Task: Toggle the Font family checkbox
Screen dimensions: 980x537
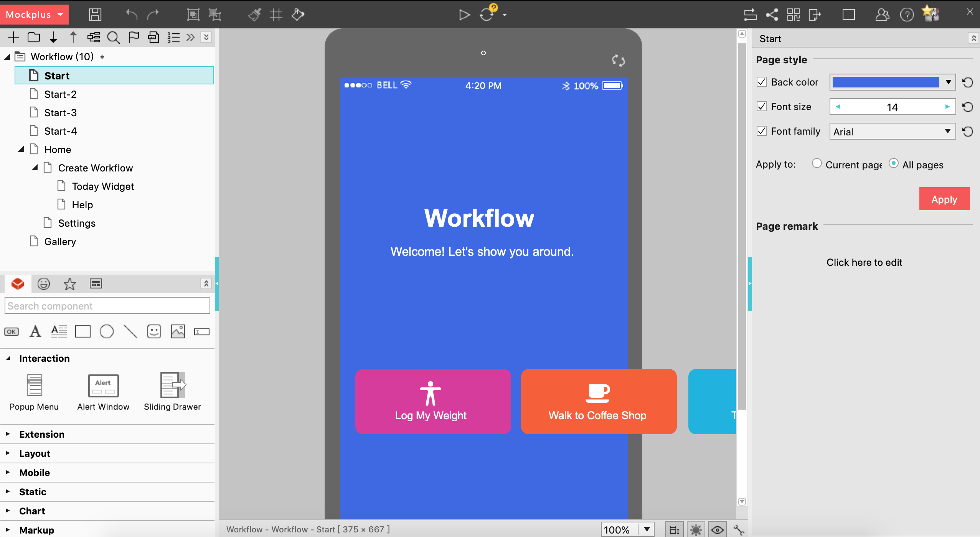Action: [x=762, y=131]
